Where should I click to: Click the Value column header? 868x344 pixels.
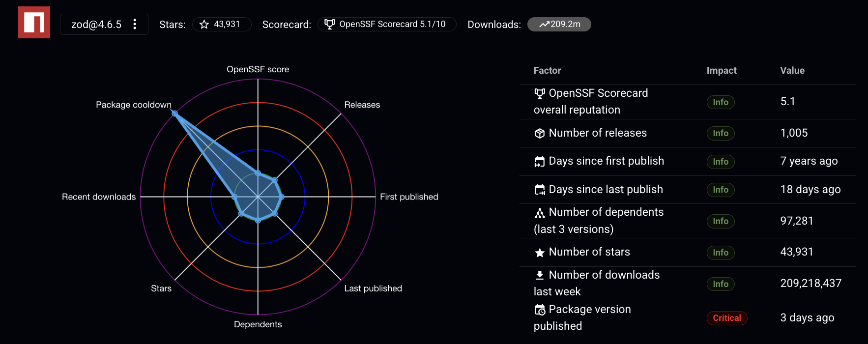coord(792,70)
